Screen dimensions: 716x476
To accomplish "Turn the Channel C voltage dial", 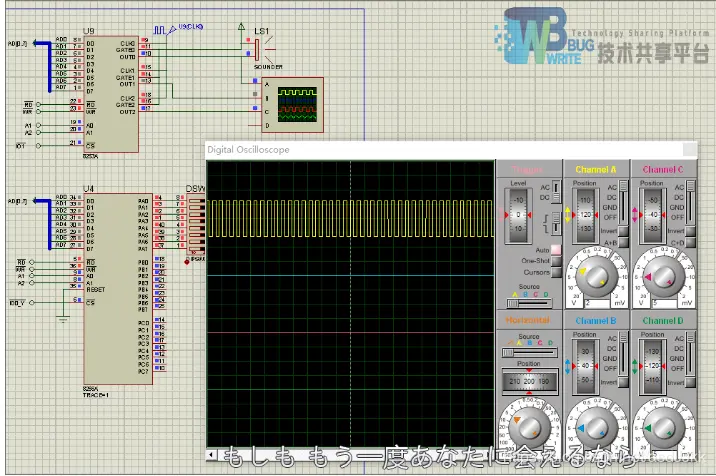I will pos(664,277).
